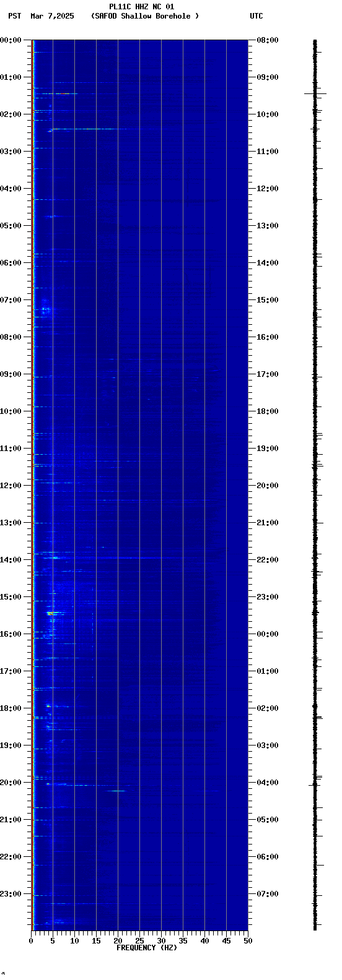Click the date Mar 7,2025
Image resolution: width=342 pixels, height=980 pixels.
[52, 16]
